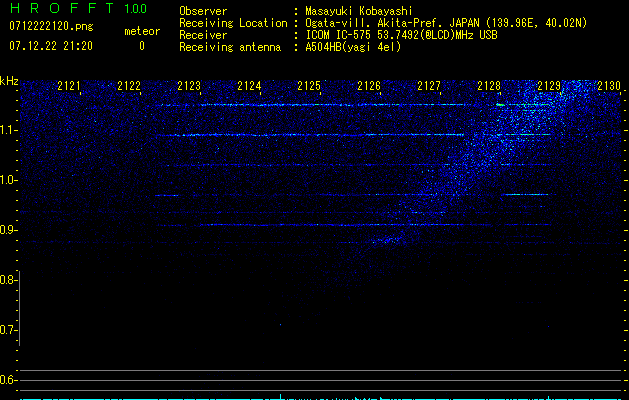
Task: Click the 'Receiver' field label
Action: 203,35
